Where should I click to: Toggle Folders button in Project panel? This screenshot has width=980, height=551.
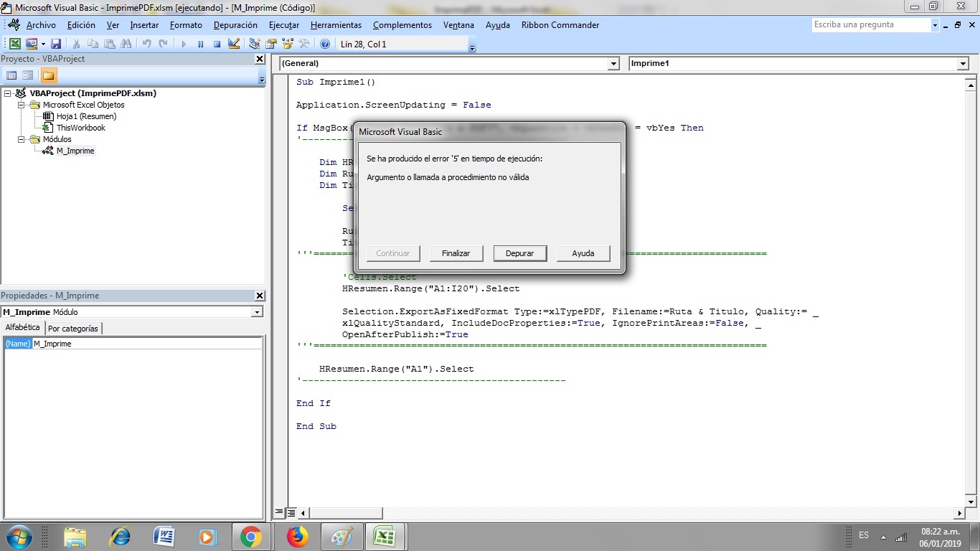click(x=48, y=75)
